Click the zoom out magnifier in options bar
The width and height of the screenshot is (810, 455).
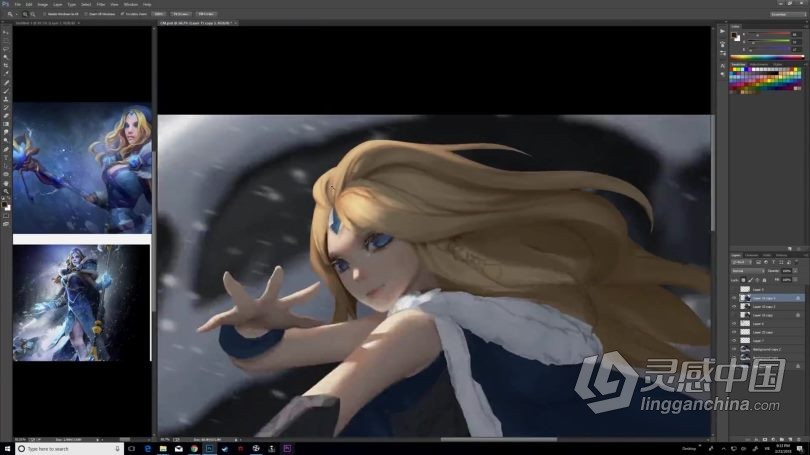coord(33,14)
